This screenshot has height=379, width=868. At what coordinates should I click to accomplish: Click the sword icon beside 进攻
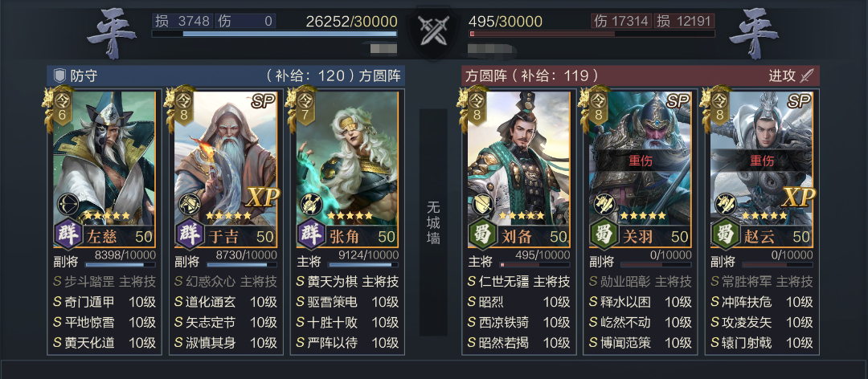[x=807, y=75]
